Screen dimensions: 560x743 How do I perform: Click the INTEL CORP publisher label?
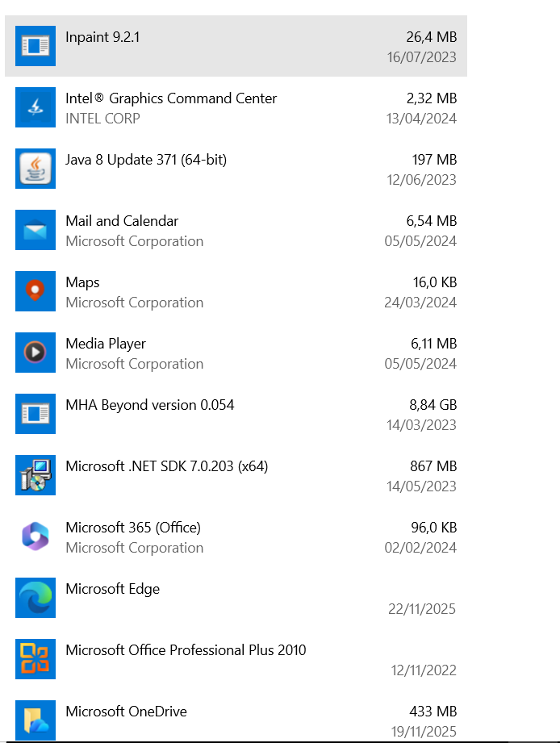click(102, 119)
